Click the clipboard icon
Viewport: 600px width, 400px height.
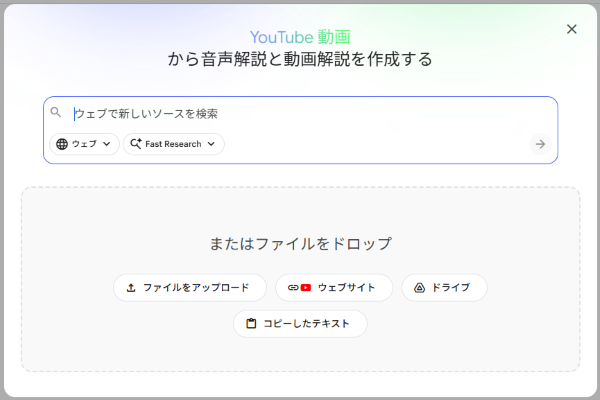pos(251,324)
